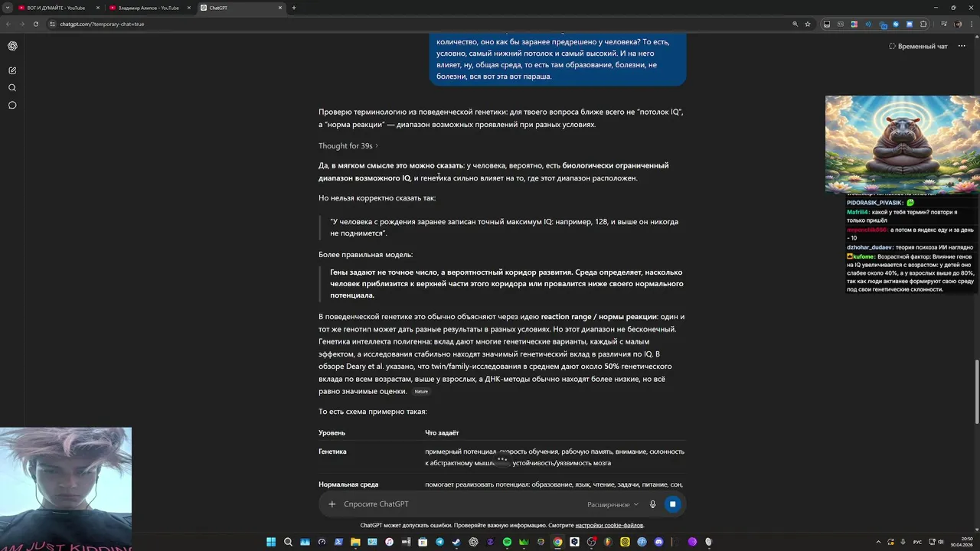The height and width of the screenshot is (551, 980).
Task: Reload the page
Action: pos(35,24)
